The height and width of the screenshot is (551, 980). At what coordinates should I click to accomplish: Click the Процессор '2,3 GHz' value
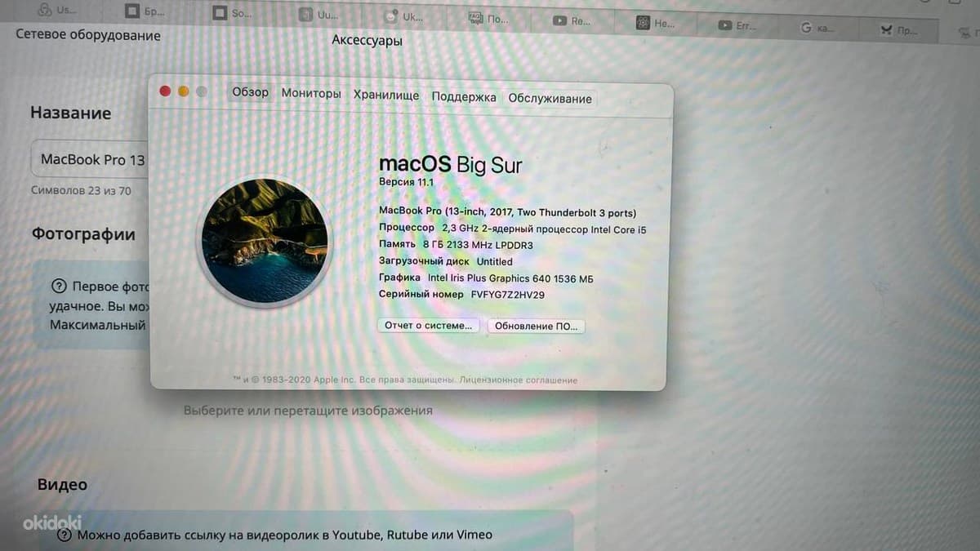[x=544, y=229]
